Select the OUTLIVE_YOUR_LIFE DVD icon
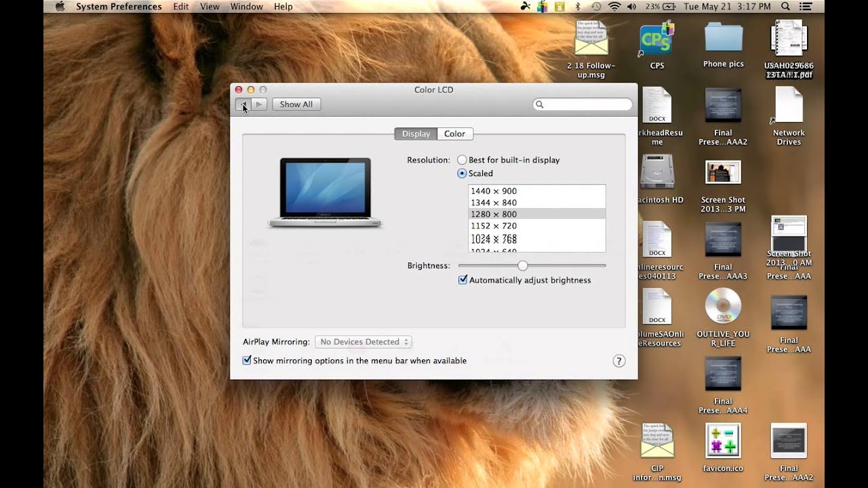Image resolution: width=868 pixels, height=488 pixels. pos(723,306)
